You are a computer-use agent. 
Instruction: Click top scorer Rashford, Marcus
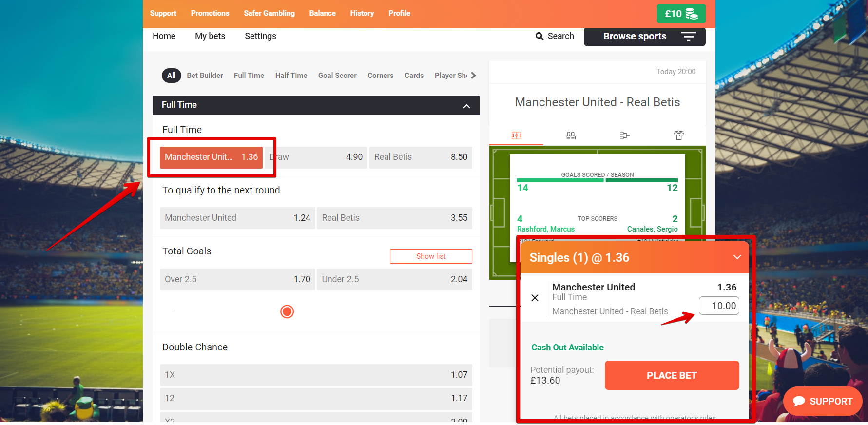click(546, 229)
